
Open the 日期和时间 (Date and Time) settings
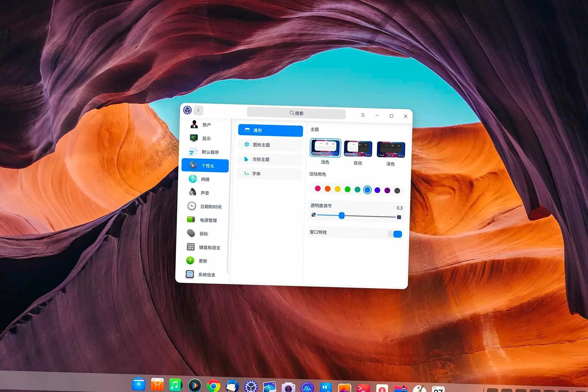coord(204,206)
